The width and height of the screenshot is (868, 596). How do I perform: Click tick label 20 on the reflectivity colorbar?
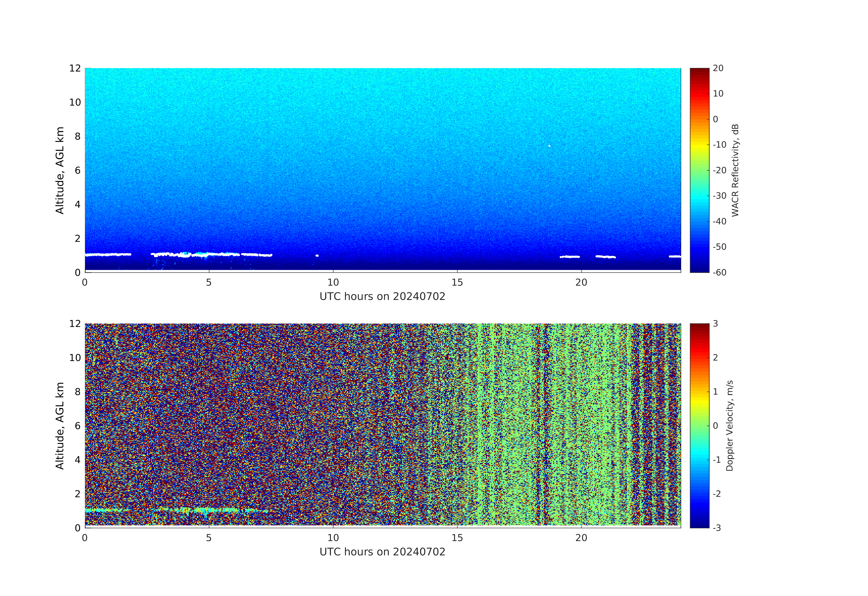tap(718, 68)
